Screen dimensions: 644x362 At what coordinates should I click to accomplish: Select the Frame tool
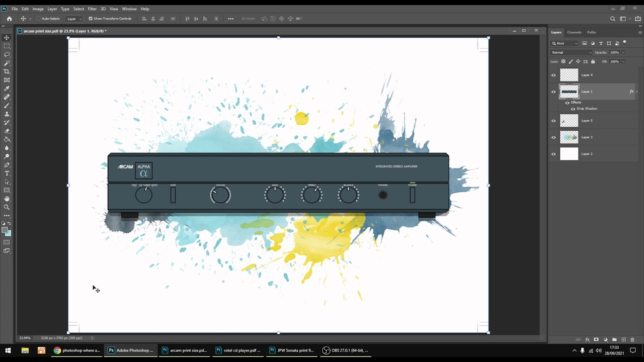coord(7,80)
